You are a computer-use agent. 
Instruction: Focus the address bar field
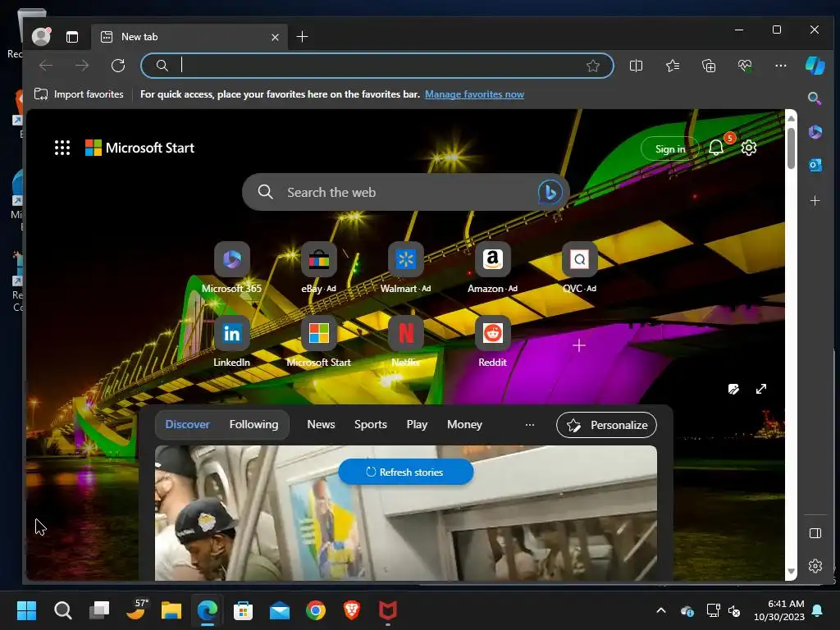(377, 66)
